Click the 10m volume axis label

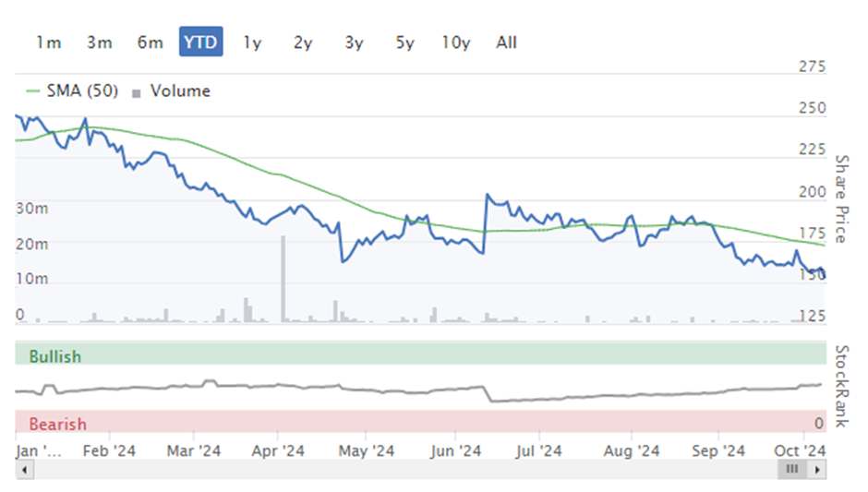(32, 279)
